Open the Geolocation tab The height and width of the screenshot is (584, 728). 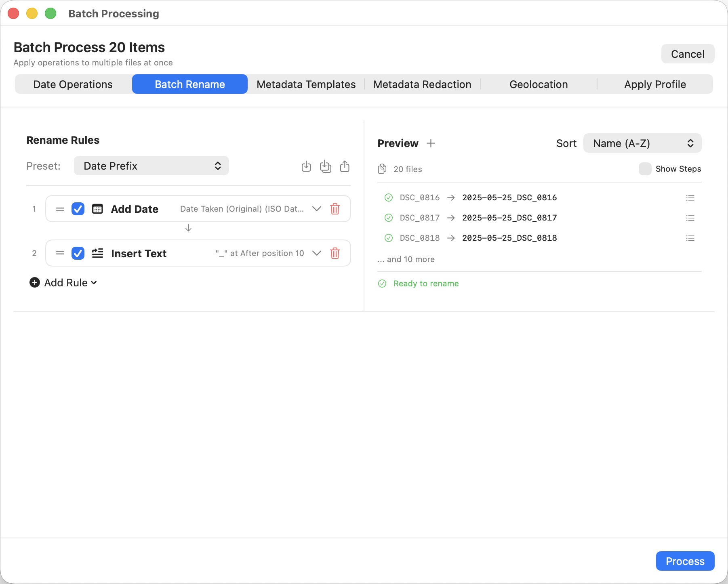[x=539, y=84]
